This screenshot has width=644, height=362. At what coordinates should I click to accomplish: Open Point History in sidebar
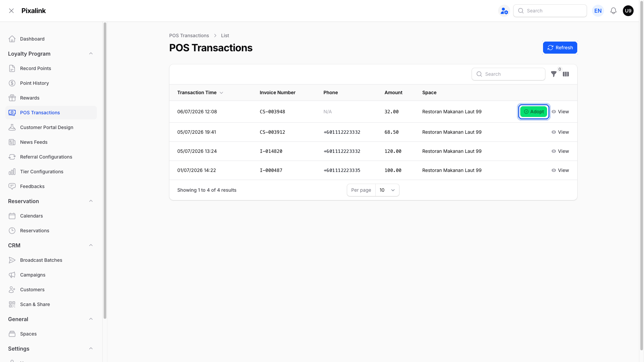51,83
